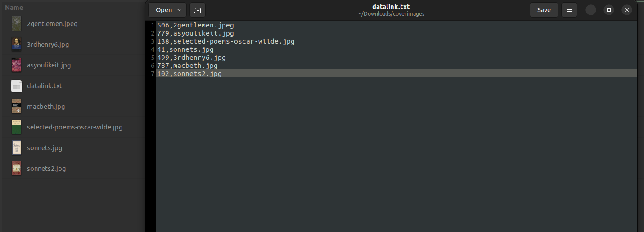Click the sonnets.jpg file icon
Image resolution: width=644 pixels, height=232 pixels.
pos(17,148)
